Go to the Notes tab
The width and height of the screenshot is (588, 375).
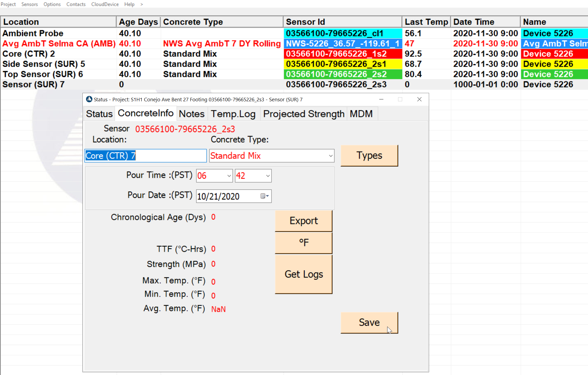click(192, 114)
